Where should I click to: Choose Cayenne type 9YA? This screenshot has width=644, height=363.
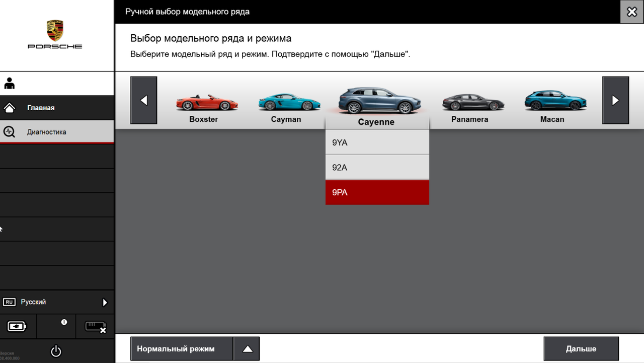[x=377, y=142]
